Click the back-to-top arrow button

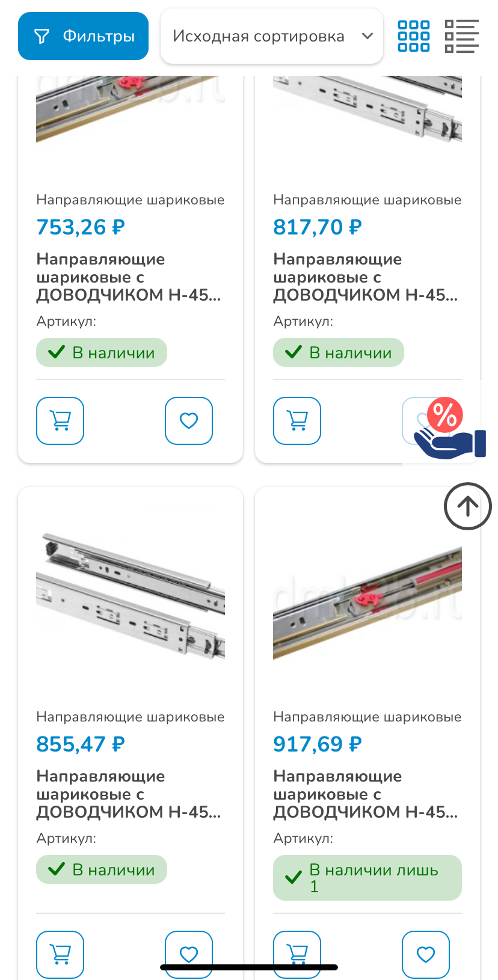[x=468, y=506]
